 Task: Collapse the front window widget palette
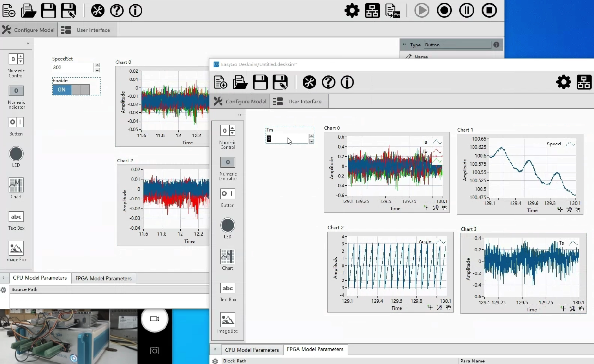tap(239, 115)
